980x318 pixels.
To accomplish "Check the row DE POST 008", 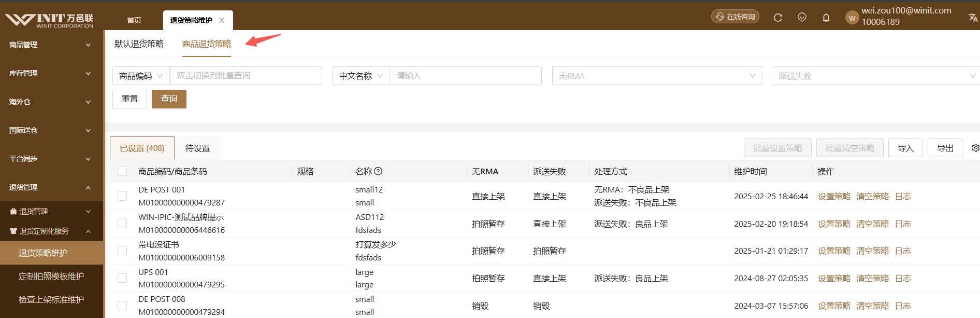I will pos(122,306).
